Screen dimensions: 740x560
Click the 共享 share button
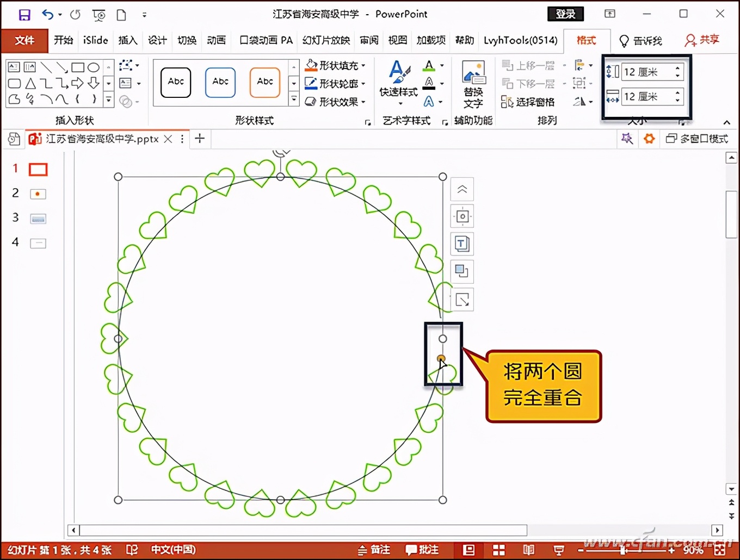point(702,40)
